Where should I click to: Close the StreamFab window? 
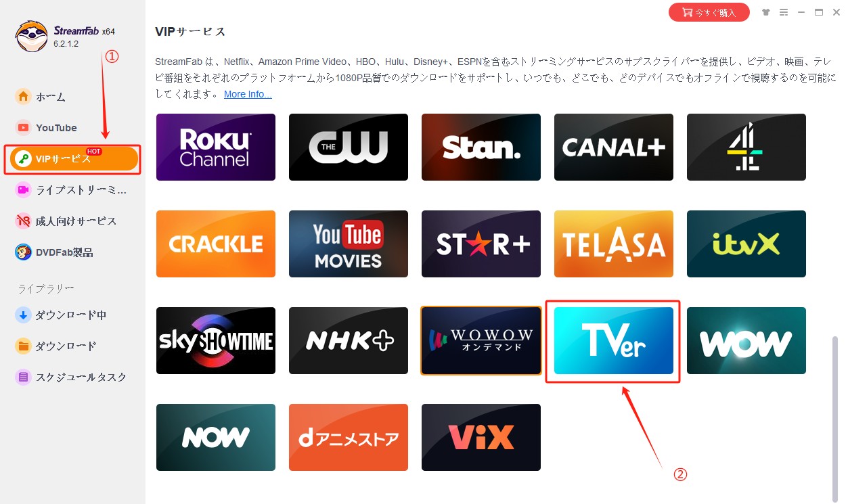[x=836, y=12]
